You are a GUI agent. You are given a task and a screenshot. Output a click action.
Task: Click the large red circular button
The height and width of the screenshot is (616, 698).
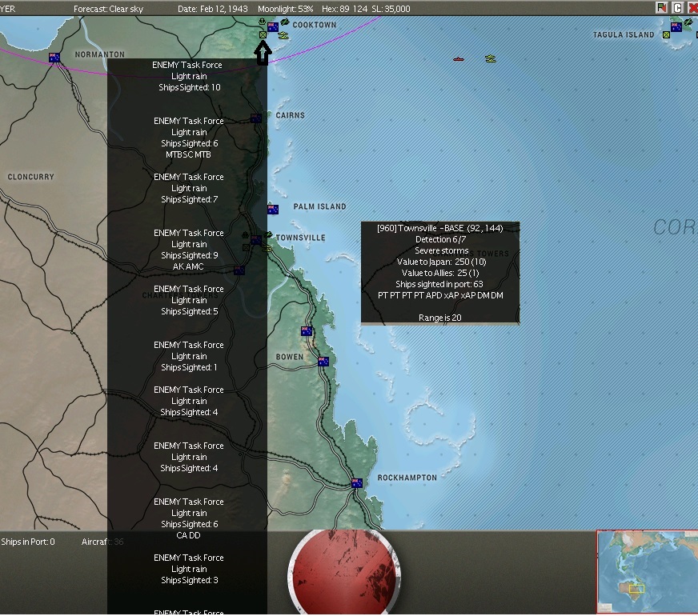coord(343,572)
